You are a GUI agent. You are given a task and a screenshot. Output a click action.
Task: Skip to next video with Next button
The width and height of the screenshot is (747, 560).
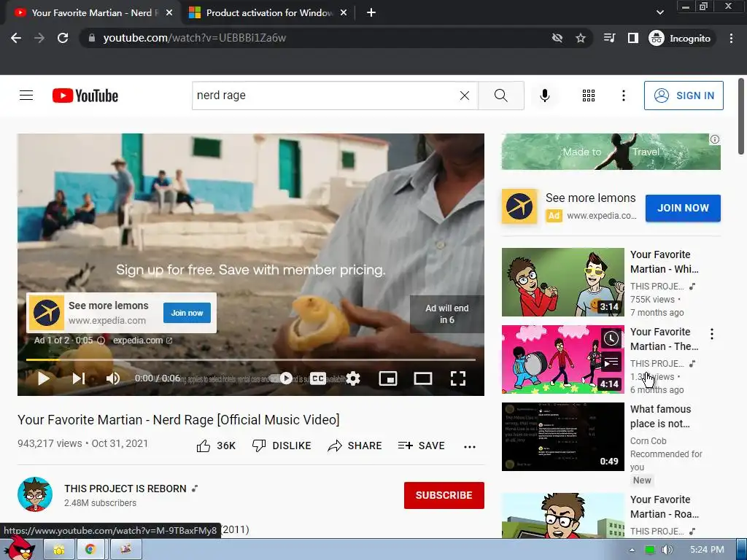pyautogui.click(x=79, y=378)
